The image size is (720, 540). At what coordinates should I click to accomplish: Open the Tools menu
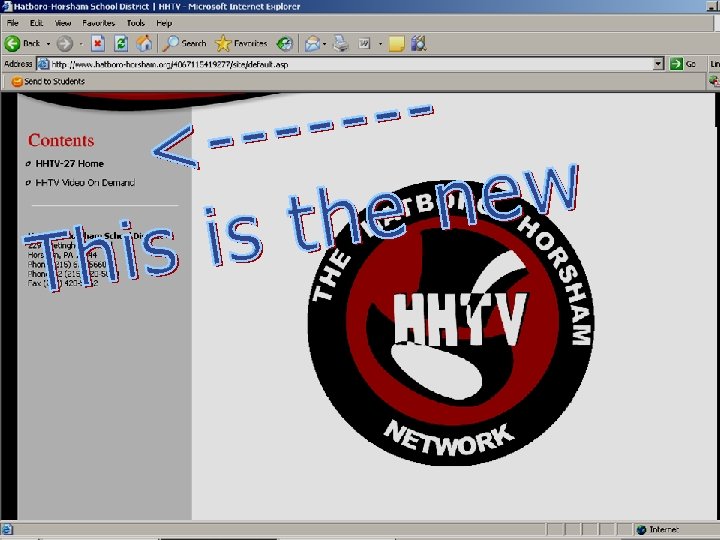[136, 23]
